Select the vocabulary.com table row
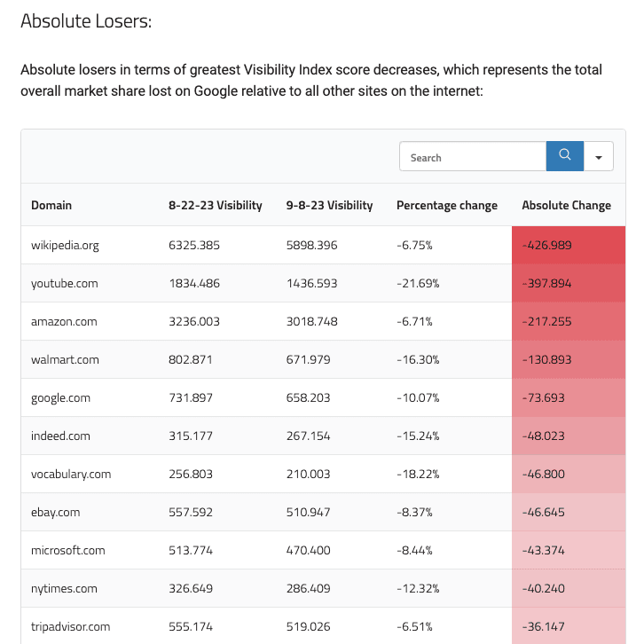The width and height of the screenshot is (644, 644). 323,474
